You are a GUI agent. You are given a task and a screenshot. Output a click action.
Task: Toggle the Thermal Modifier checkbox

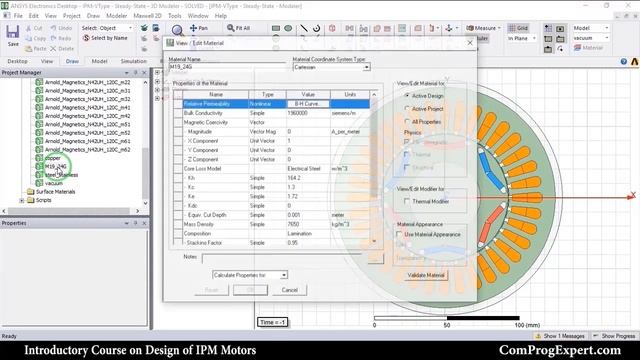click(407, 201)
